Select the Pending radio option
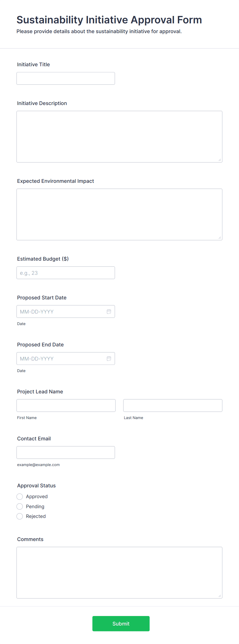239x644 pixels. point(20,506)
